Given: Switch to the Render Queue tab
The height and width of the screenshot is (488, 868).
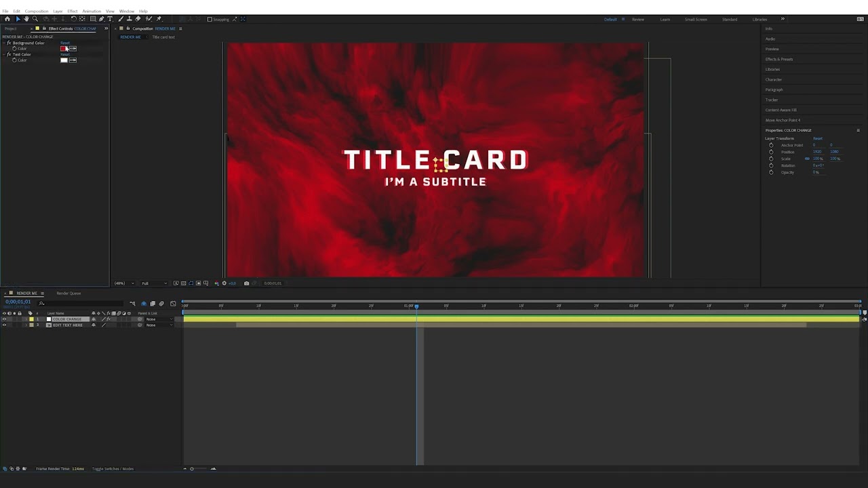Looking at the screenshot, I should pos(68,293).
